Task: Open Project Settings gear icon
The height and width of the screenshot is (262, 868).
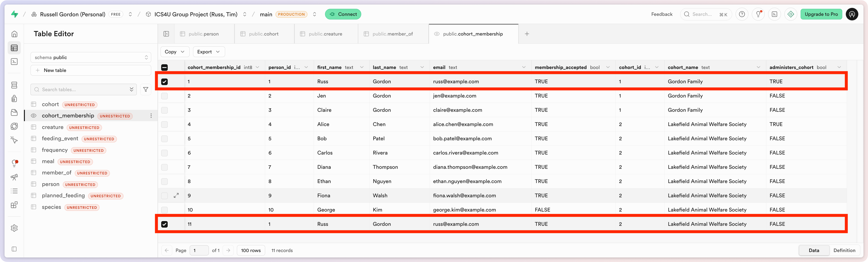Action: pyautogui.click(x=14, y=228)
